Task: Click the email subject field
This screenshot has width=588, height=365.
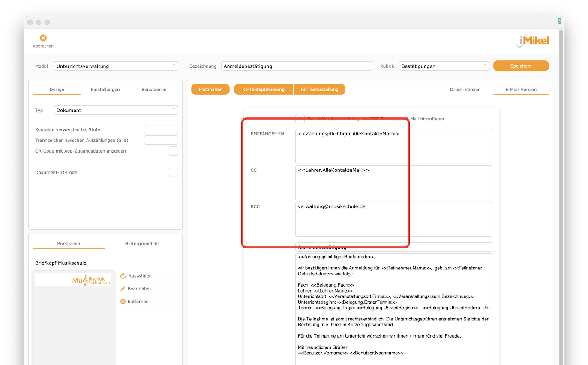Action: point(394,247)
